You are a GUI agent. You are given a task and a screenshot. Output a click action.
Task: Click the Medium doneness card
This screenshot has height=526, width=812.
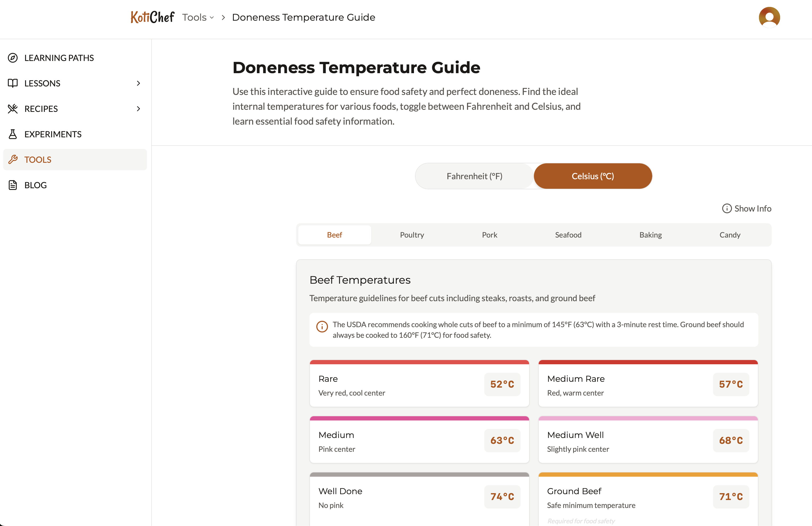419,439
